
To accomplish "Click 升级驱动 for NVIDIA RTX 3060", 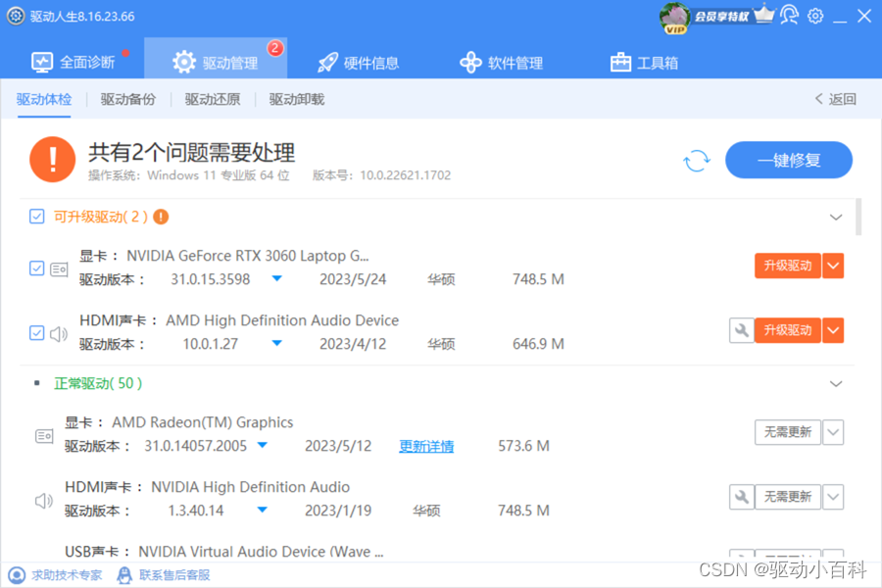I will coord(788,266).
